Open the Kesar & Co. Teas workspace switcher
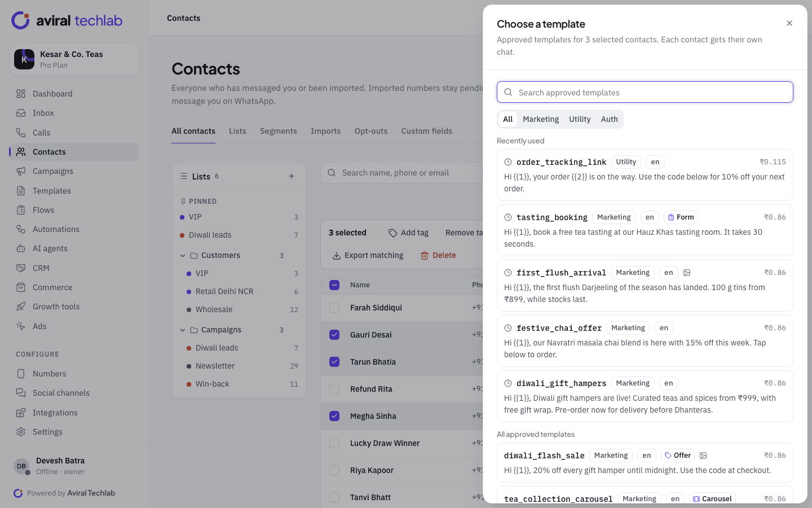 click(x=74, y=59)
